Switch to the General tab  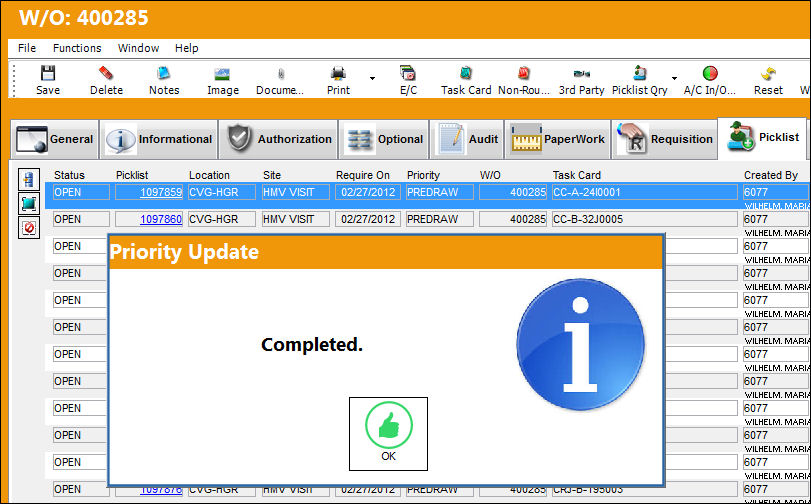(x=54, y=139)
